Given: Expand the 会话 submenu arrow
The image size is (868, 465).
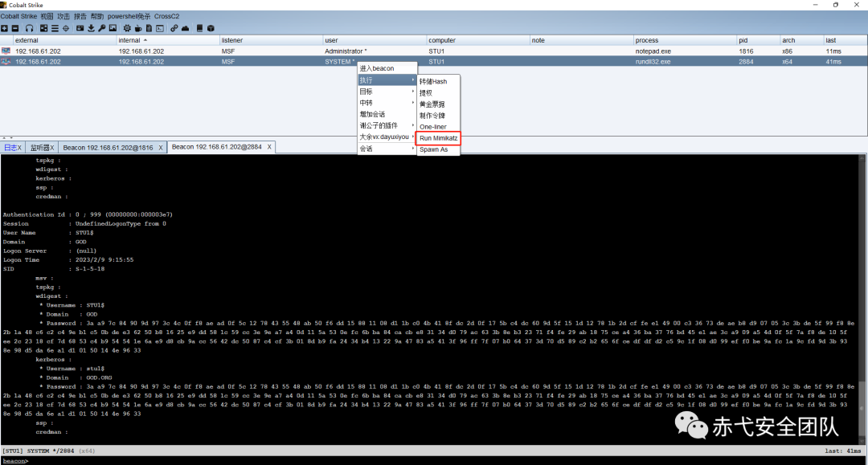Looking at the screenshot, I should coord(413,149).
